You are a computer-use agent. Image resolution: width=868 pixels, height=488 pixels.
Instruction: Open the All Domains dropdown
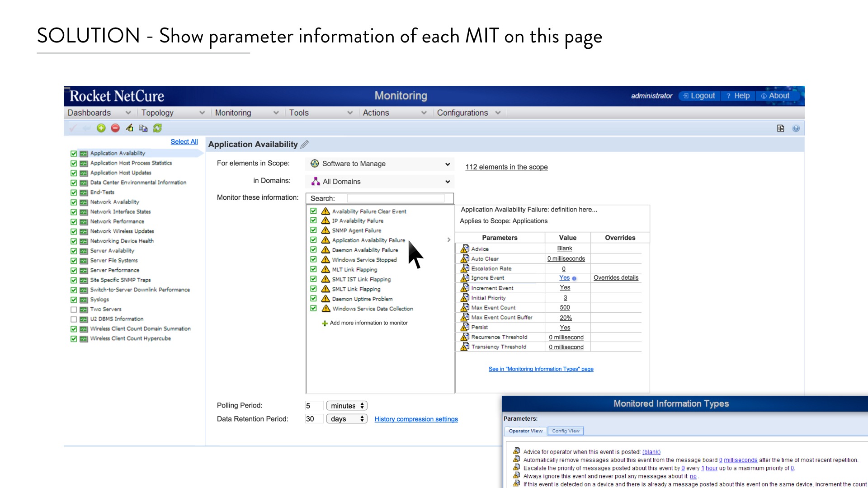pos(380,182)
